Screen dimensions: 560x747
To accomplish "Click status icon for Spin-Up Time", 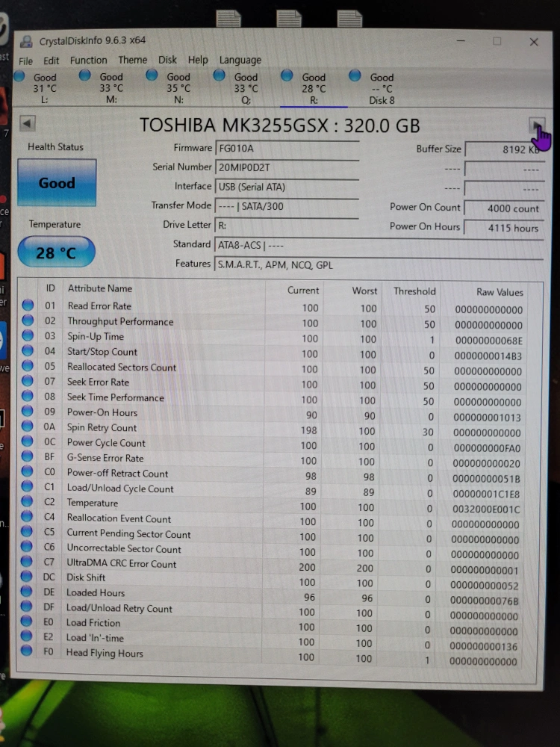I will coord(28,335).
